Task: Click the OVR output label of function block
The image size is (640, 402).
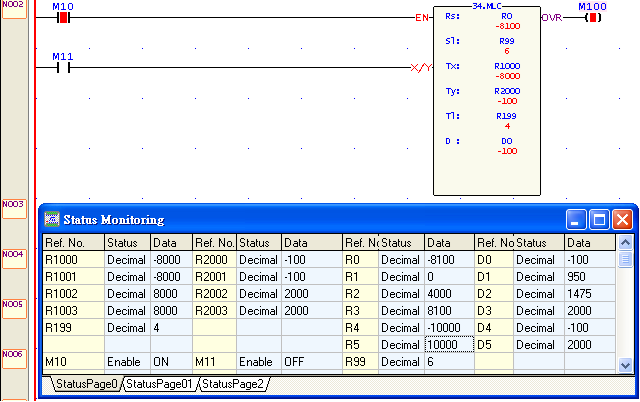Action: click(x=552, y=18)
